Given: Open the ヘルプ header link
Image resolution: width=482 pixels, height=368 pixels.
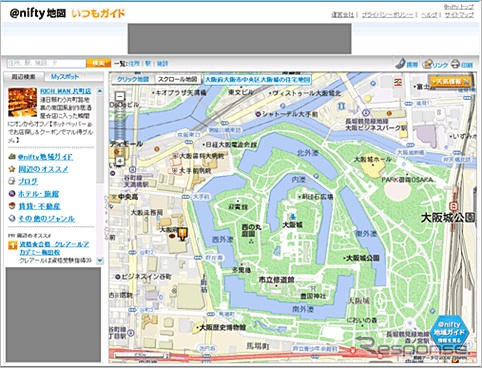Looking at the screenshot, I should pos(429,15).
